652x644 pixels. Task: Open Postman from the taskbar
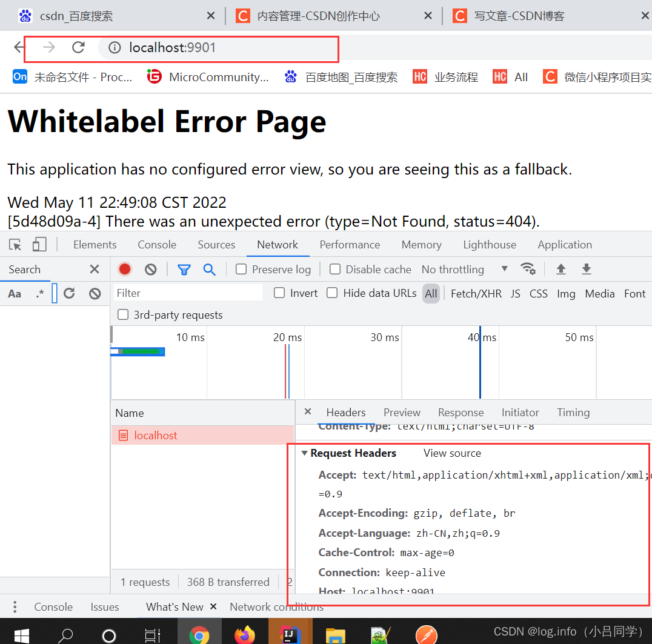coord(426,636)
